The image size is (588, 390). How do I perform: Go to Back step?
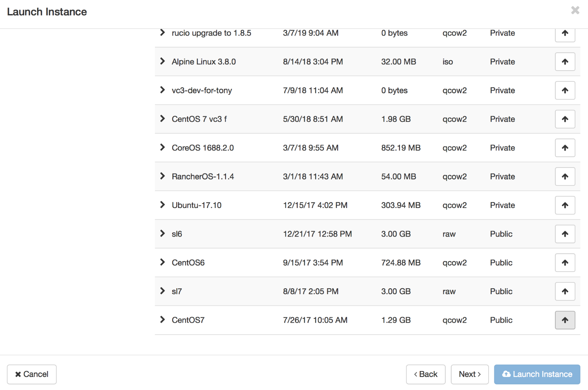[x=426, y=374]
